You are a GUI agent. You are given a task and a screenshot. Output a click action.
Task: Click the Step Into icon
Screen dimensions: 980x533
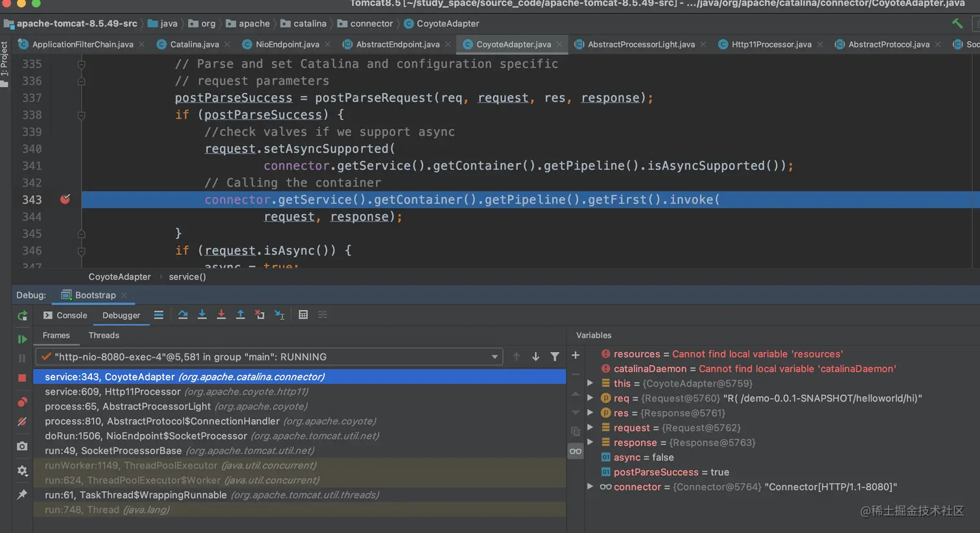202,315
